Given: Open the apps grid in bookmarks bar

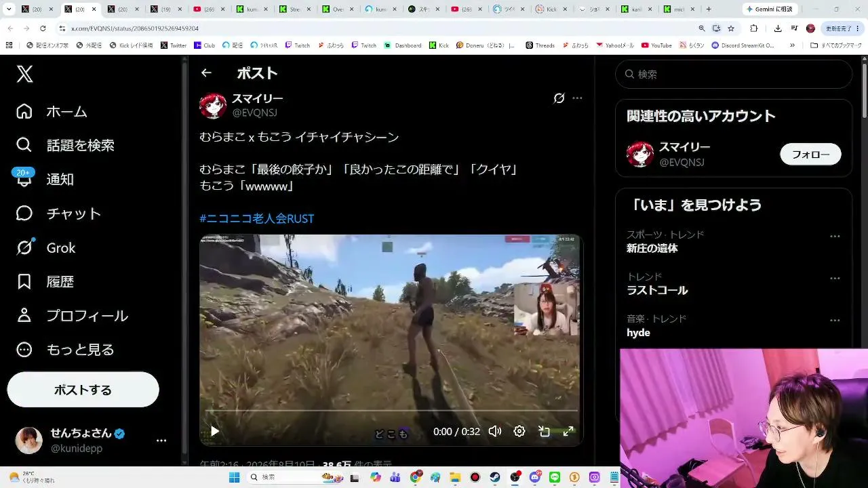Looking at the screenshot, I should tap(9, 45).
